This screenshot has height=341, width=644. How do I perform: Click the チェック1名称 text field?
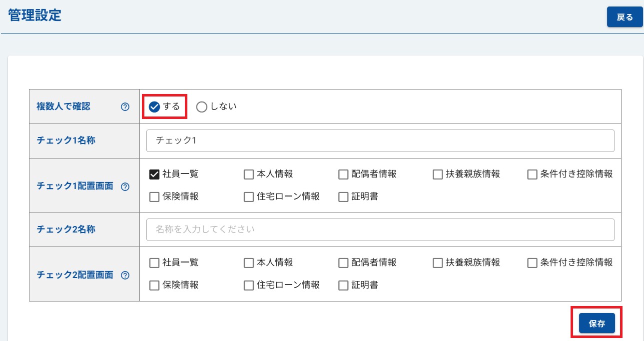click(x=380, y=141)
